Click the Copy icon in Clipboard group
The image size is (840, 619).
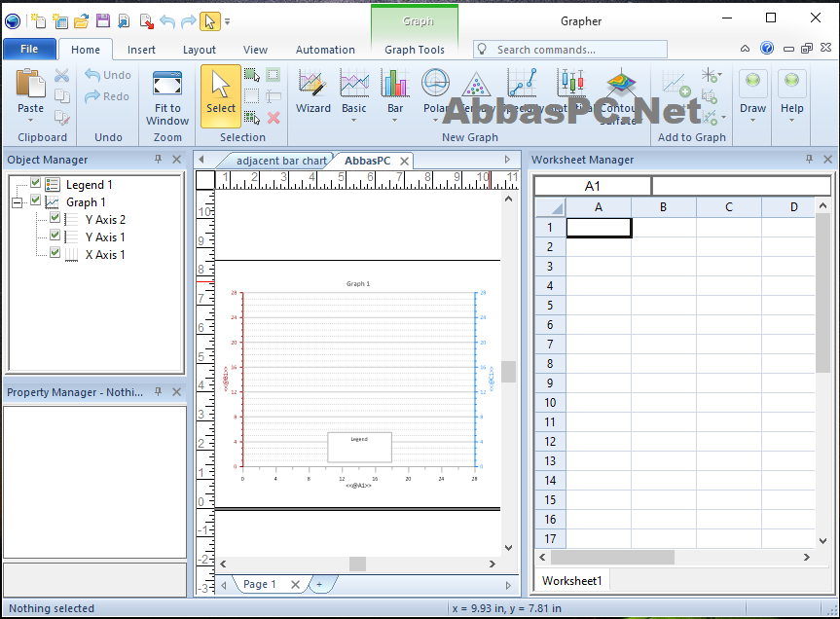62,95
